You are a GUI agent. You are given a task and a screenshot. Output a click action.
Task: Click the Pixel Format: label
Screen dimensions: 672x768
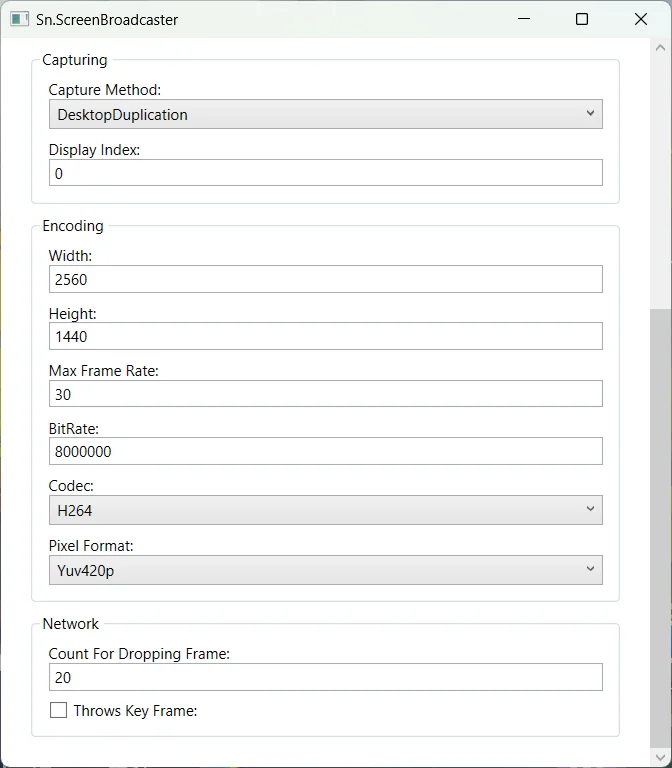[91, 546]
